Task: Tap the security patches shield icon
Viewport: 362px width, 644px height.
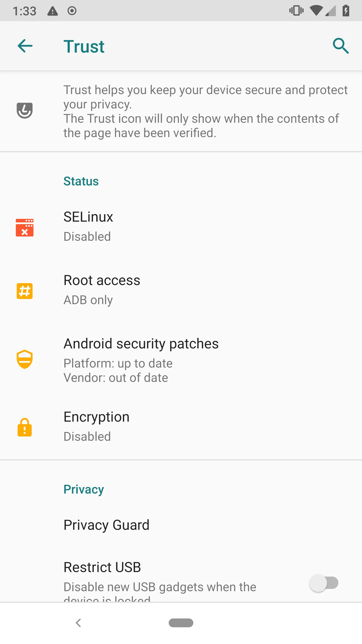Action: coord(25,359)
